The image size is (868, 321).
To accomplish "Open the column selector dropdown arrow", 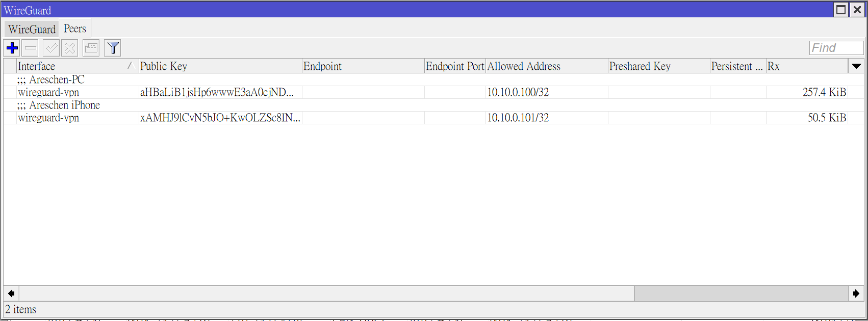I will pos(856,66).
